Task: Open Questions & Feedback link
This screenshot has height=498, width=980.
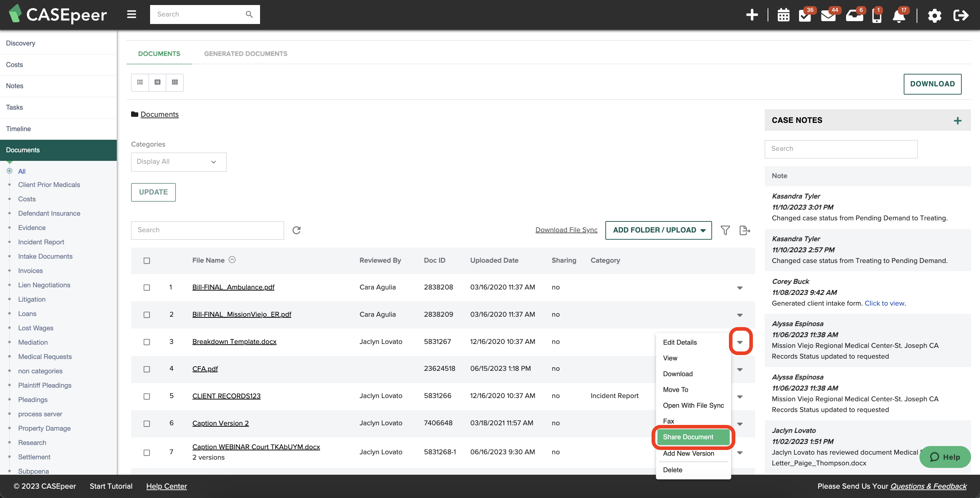Action: 928,486
